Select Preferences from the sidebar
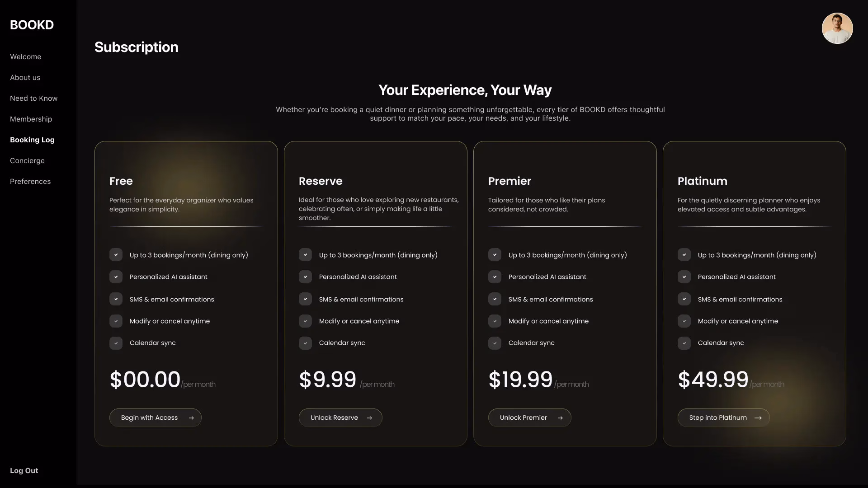 (x=30, y=182)
